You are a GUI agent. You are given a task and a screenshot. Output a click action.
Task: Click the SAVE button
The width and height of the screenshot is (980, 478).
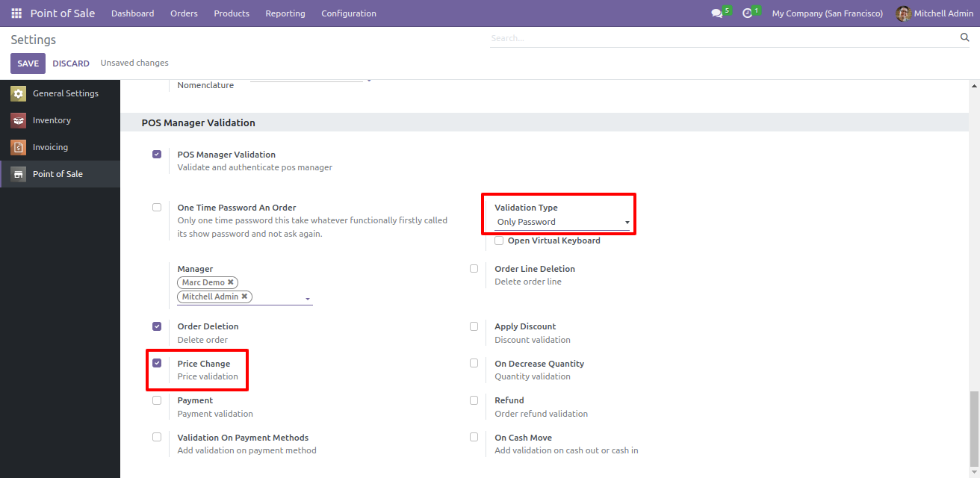(28, 63)
